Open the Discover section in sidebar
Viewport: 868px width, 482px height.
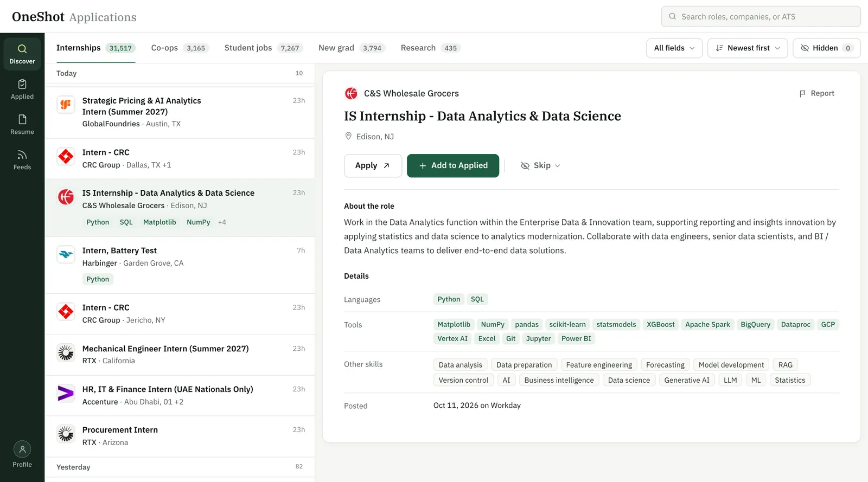pyautogui.click(x=22, y=54)
